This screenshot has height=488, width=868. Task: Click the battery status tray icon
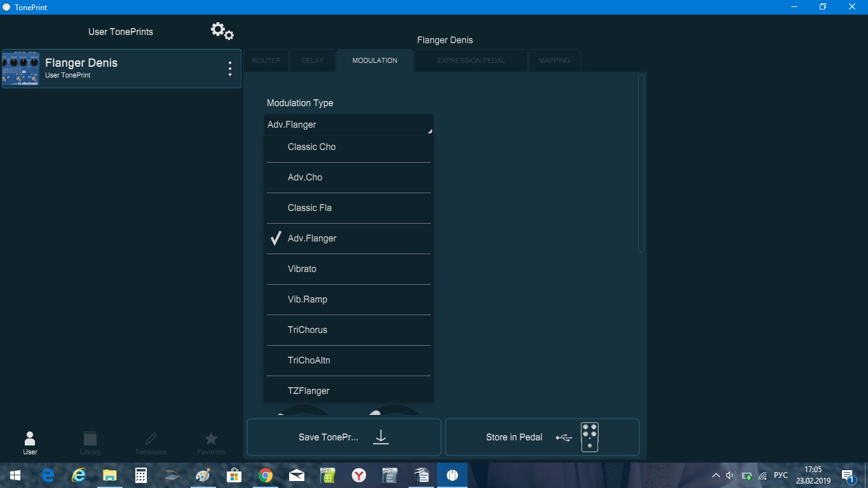(747, 475)
